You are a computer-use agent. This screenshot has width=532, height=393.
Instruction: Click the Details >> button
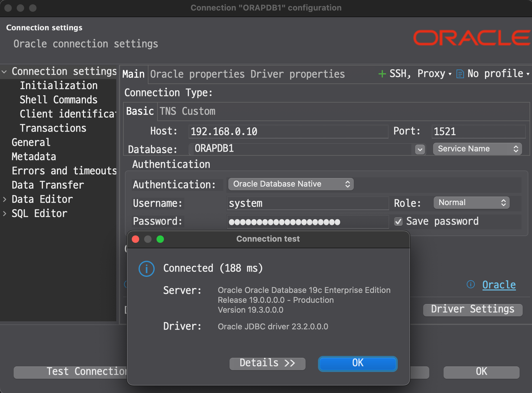point(268,364)
